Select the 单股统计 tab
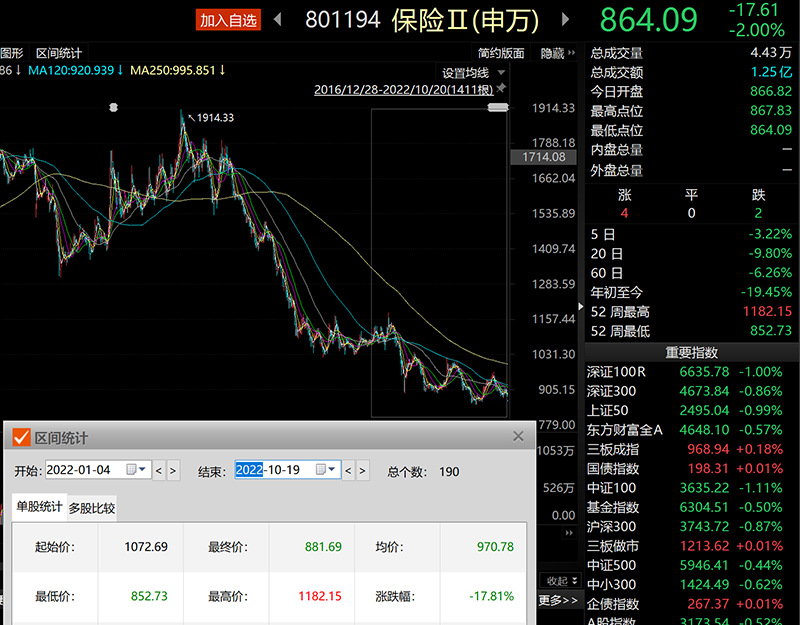Screen dimensions: 800x625 [39, 507]
